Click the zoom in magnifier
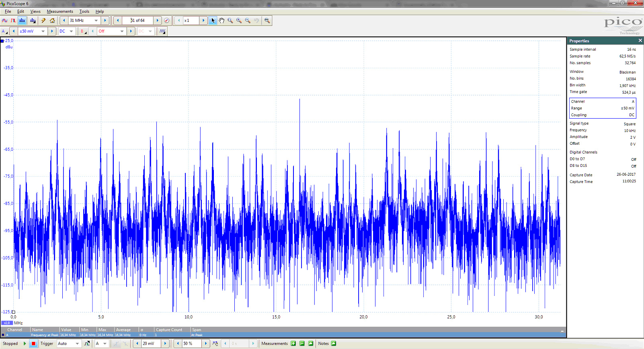This screenshot has width=644, height=349. point(239,21)
